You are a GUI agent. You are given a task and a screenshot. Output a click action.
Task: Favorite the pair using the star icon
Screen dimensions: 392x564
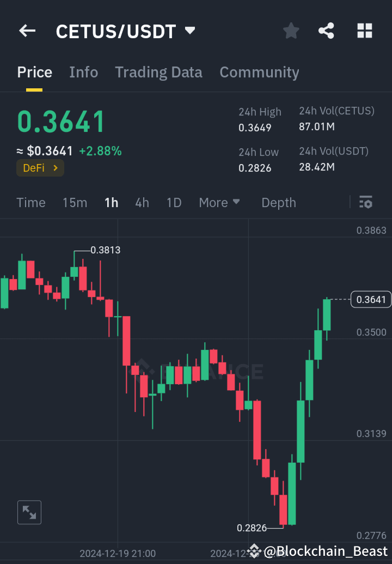291,31
